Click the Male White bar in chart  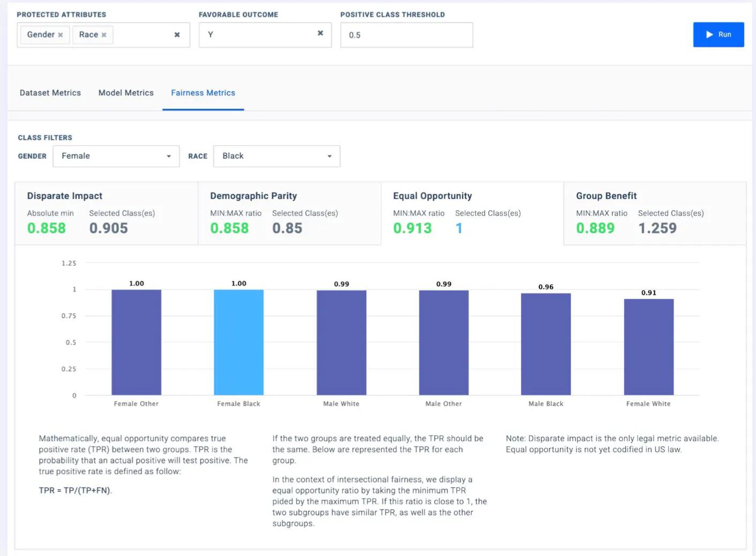point(341,343)
